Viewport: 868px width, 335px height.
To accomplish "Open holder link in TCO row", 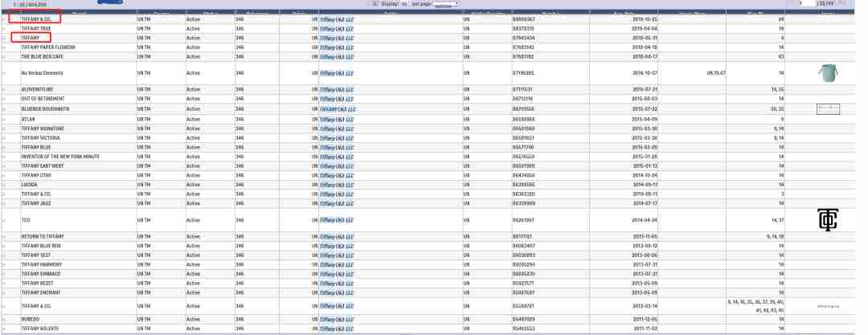I will 337,220.
